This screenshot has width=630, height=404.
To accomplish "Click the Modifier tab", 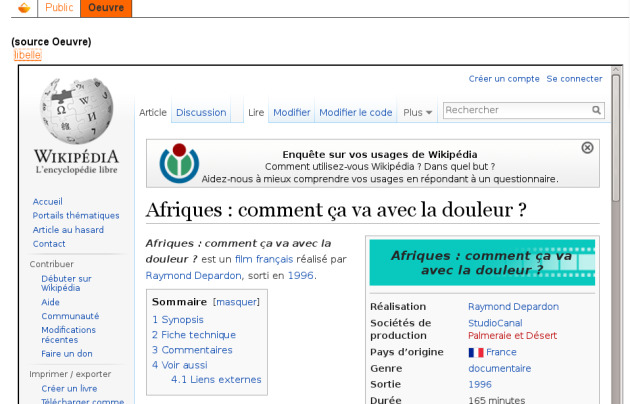I will (x=292, y=112).
